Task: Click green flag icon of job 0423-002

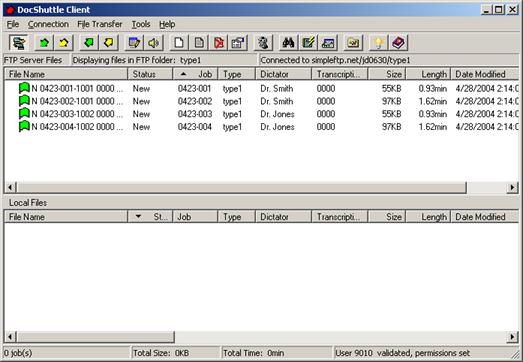Action: pyautogui.click(x=24, y=101)
